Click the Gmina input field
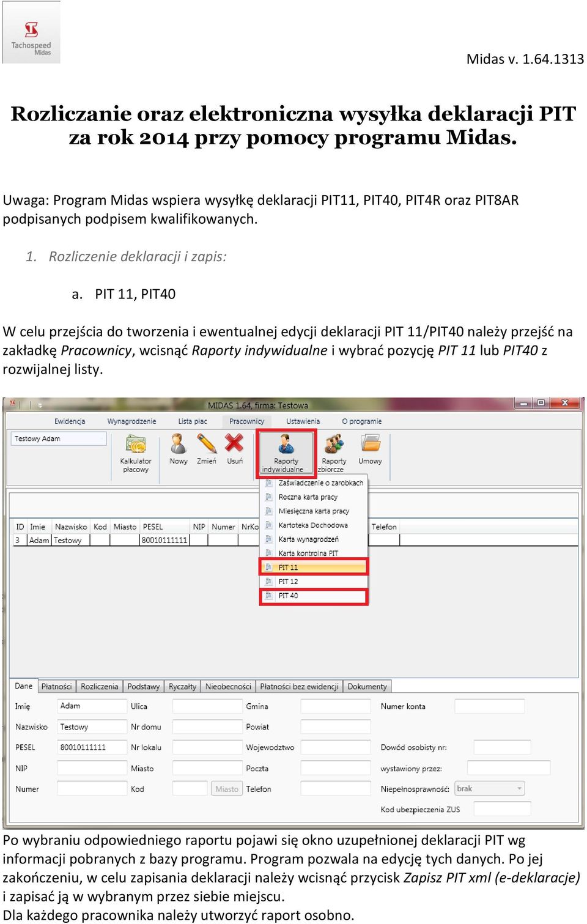Image resolution: width=587 pixels, height=924 pixels. click(x=336, y=706)
